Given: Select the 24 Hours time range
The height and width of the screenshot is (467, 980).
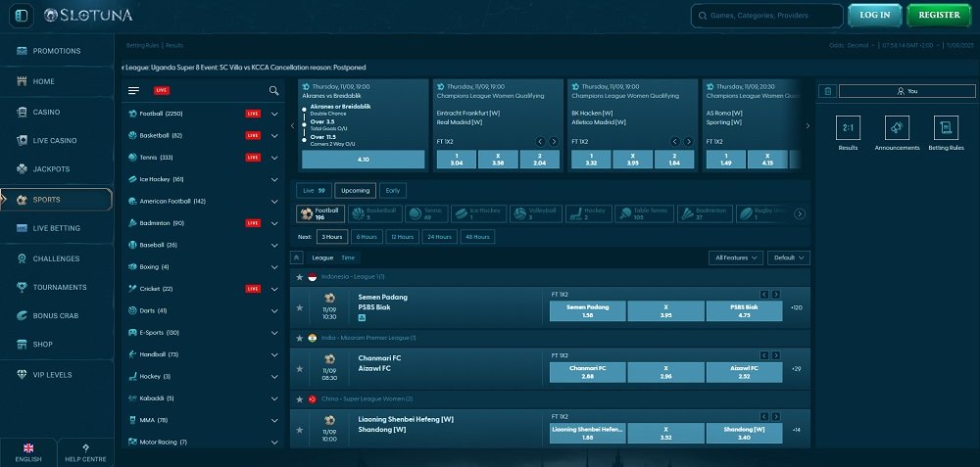Looking at the screenshot, I should (437, 237).
